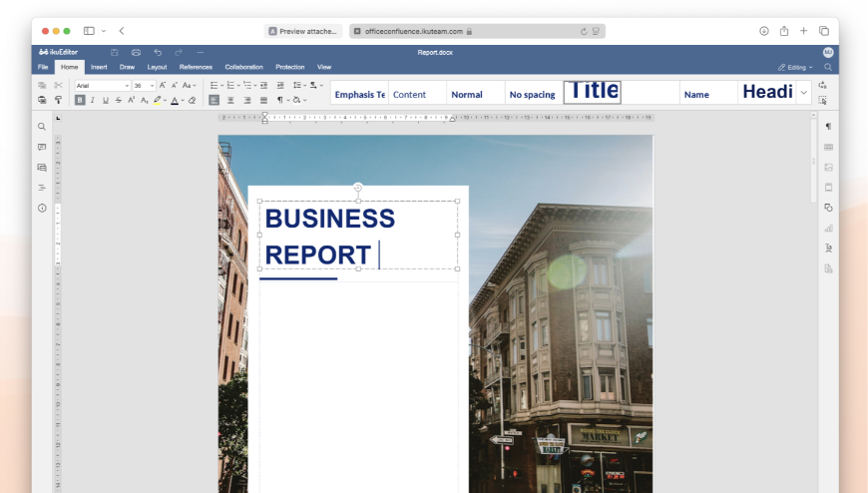Click the search magnifier in left sidebar
Screen dimensions: 868x493
pyautogui.click(x=42, y=127)
